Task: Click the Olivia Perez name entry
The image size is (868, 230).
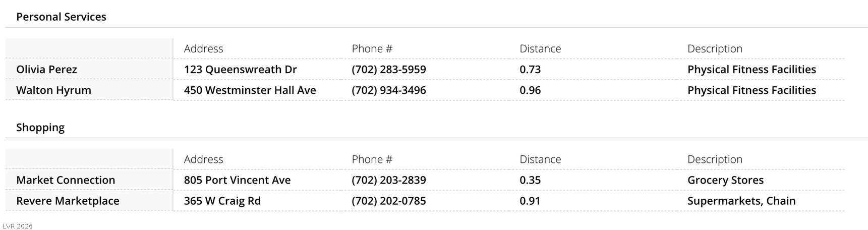Action: [46, 70]
